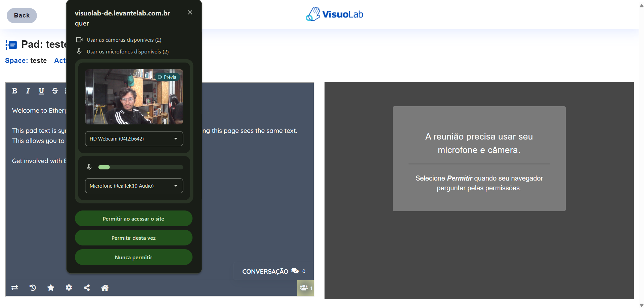Toggle underline formatting in the pad toolbar

click(41, 91)
